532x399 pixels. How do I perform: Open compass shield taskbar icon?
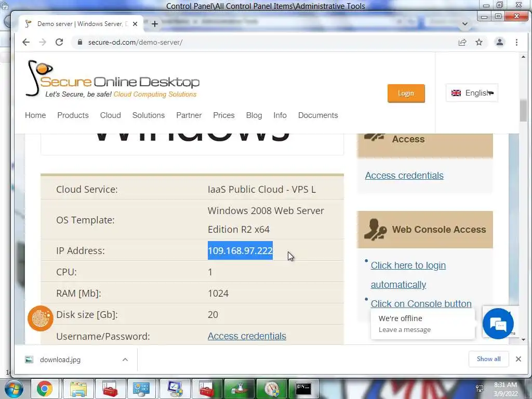click(272, 389)
